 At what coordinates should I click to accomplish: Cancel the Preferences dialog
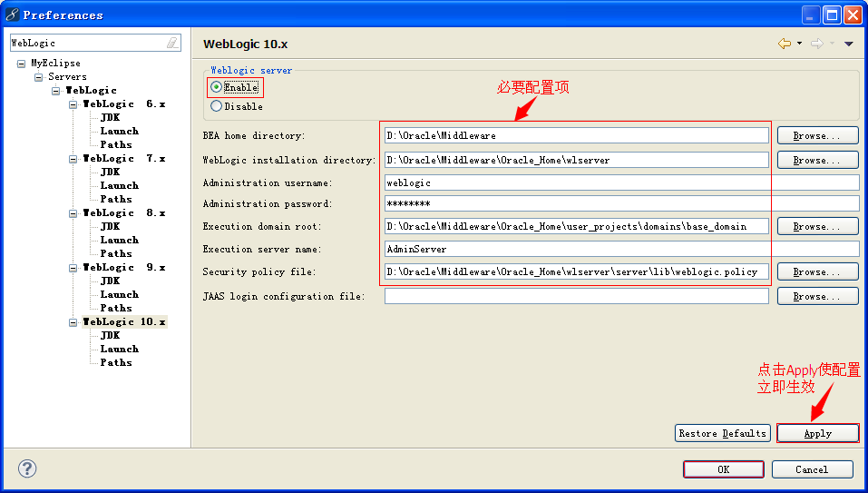tap(812, 469)
